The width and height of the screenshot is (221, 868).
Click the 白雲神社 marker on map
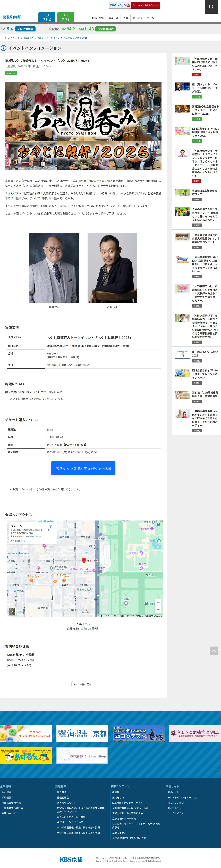tap(126, 603)
